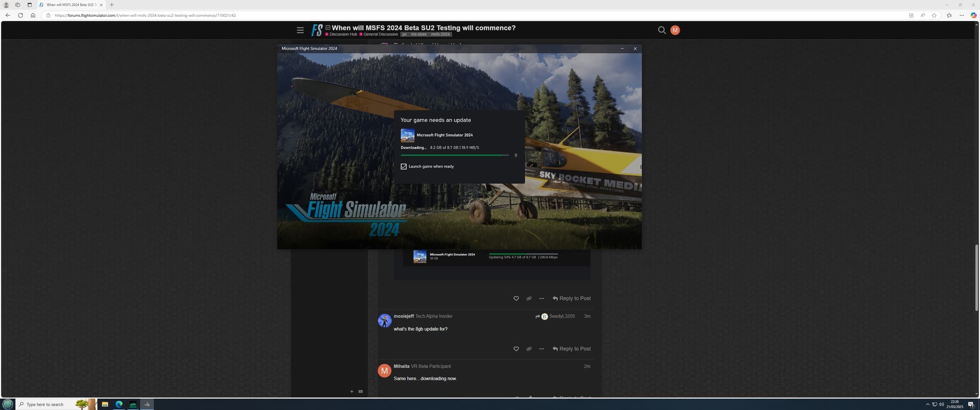This screenshot has height=410, width=980.
Task: Open the forum hamburger menu
Action: [300, 30]
